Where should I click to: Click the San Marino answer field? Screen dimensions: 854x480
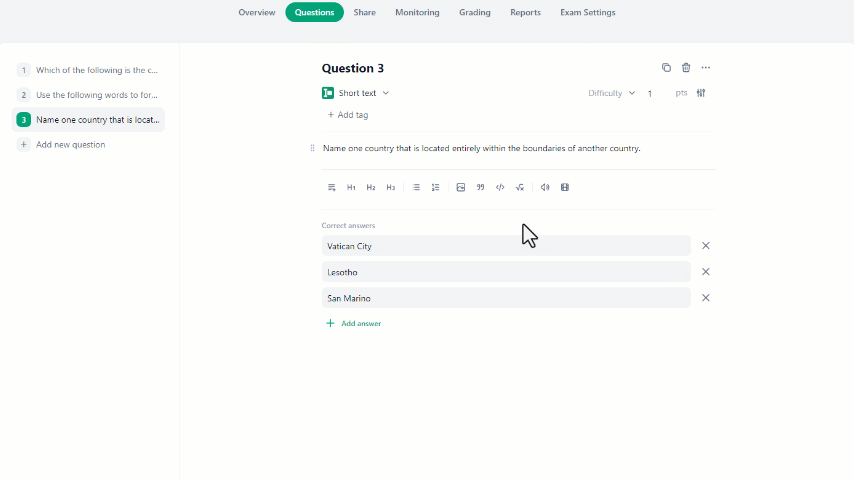[x=506, y=298]
